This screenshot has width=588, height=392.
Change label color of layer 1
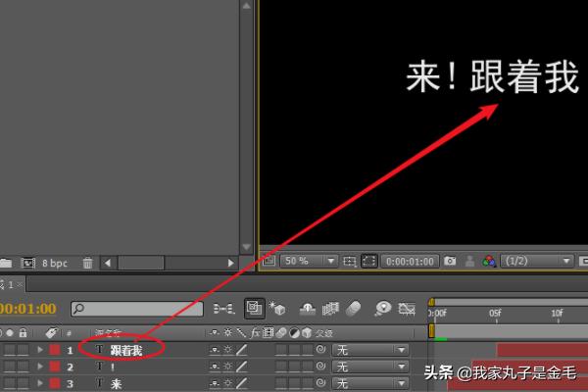pos(55,350)
